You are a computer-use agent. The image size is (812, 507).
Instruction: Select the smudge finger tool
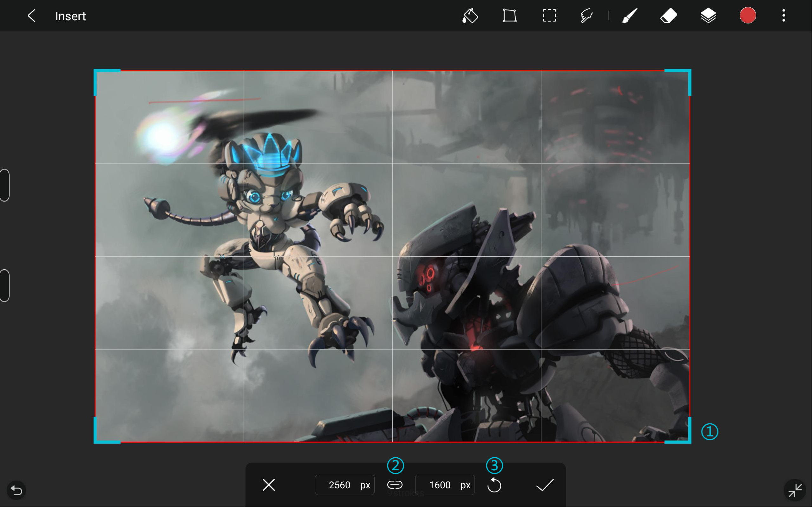pos(586,16)
